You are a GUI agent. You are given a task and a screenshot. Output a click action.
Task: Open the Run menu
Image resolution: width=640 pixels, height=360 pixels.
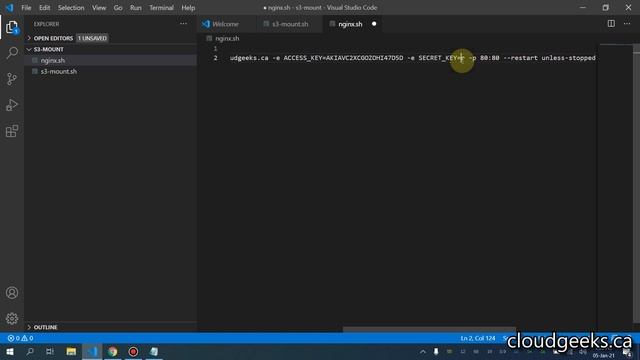[136, 8]
